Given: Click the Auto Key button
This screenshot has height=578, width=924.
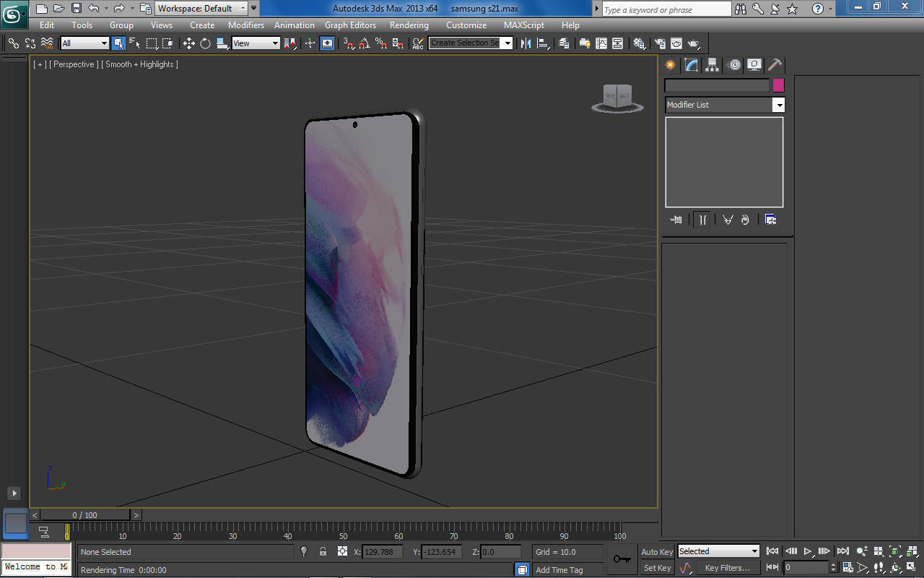Looking at the screenshot, I should point(657,552).
